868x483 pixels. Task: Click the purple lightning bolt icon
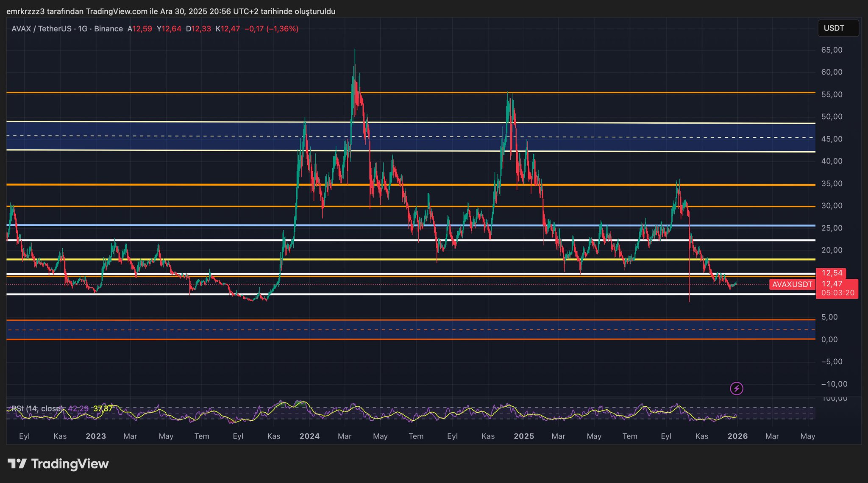pyautogui.click(x=737, y=388)
